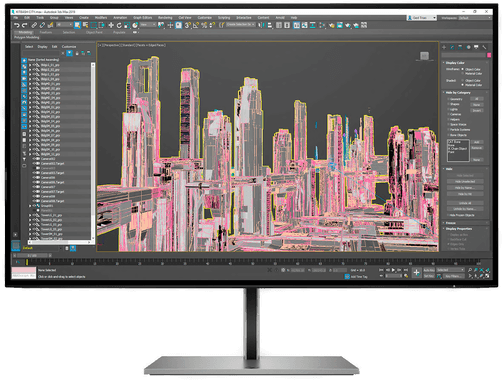Image resolution: width=502 pixels, height=380 pixels.
Task: Click the Unhide by Name button
Action: coord(465,209)
